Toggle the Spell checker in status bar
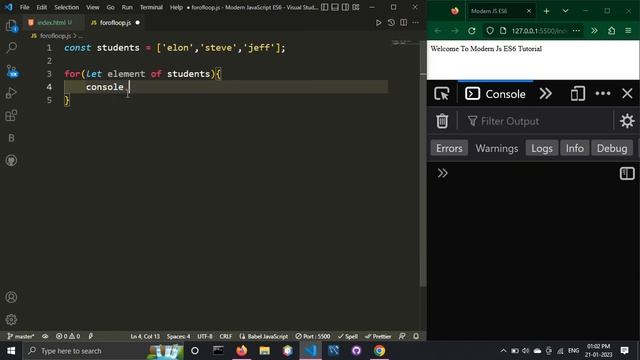640x360 pixels. [x=348, y=336]
